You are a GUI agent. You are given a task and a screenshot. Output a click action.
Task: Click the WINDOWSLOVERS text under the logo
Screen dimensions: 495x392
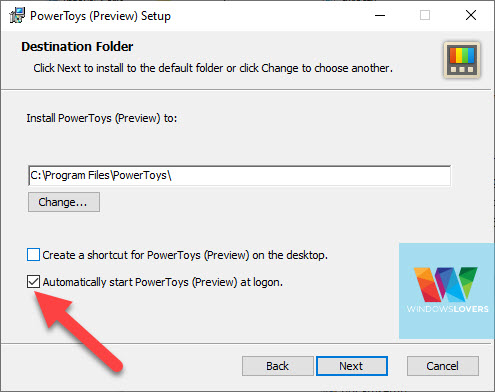pyautogui.click(x=448, y=309)
